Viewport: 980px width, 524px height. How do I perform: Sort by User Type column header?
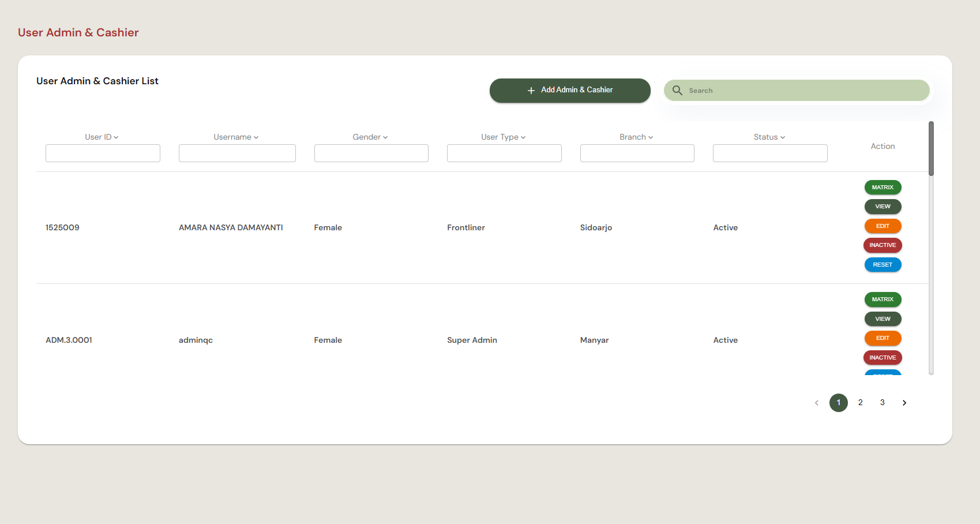pos(504,137)
